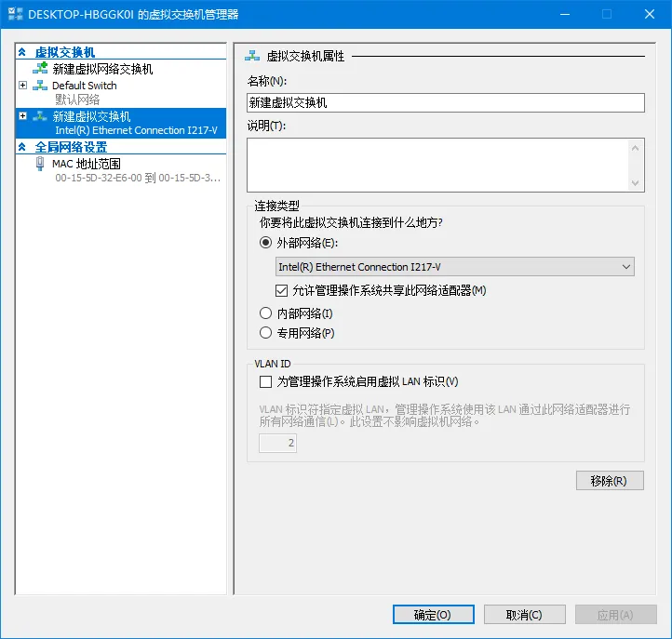The width and height of the screenshot is (672, 639).
Task: Click the app icon in the title bar
Action: pyautogui.click(x=16, y=14)
